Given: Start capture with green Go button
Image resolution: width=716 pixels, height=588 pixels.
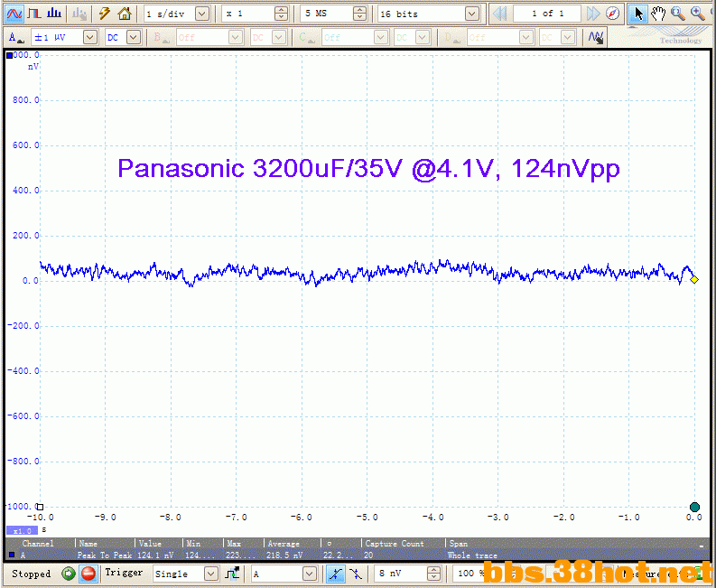Looking at the screenshot, I should pyautogui.click(x=69, y=574).
